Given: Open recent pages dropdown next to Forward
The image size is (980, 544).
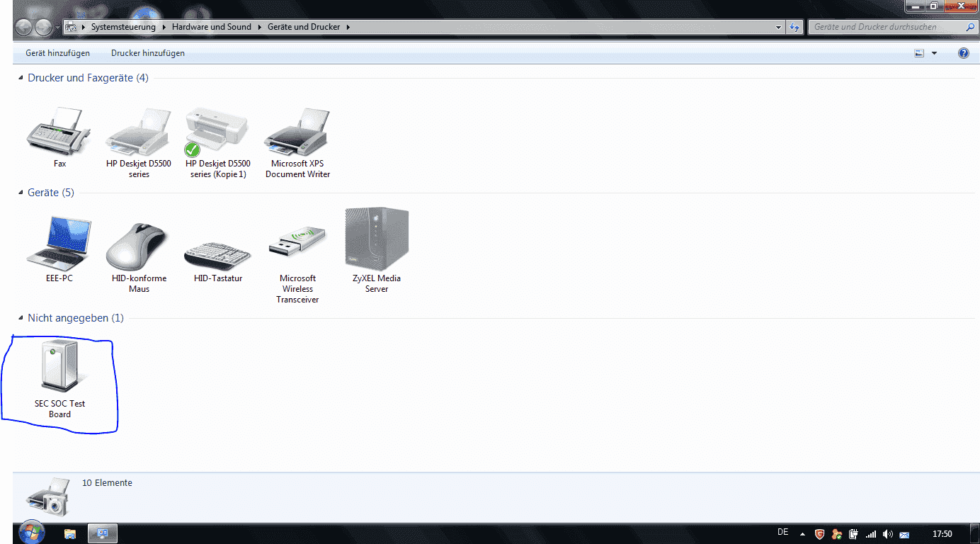Looking at the screenshot, I should coord(57,28).
